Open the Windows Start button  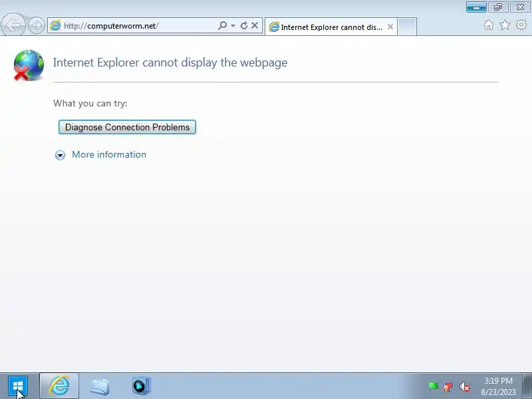click(18, 386)
